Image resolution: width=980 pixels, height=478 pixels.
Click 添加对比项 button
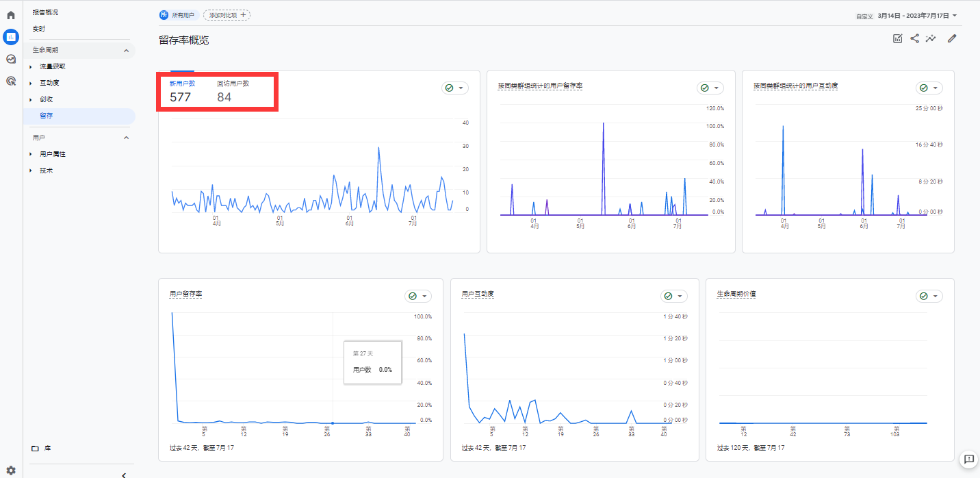tap(227, 15)
